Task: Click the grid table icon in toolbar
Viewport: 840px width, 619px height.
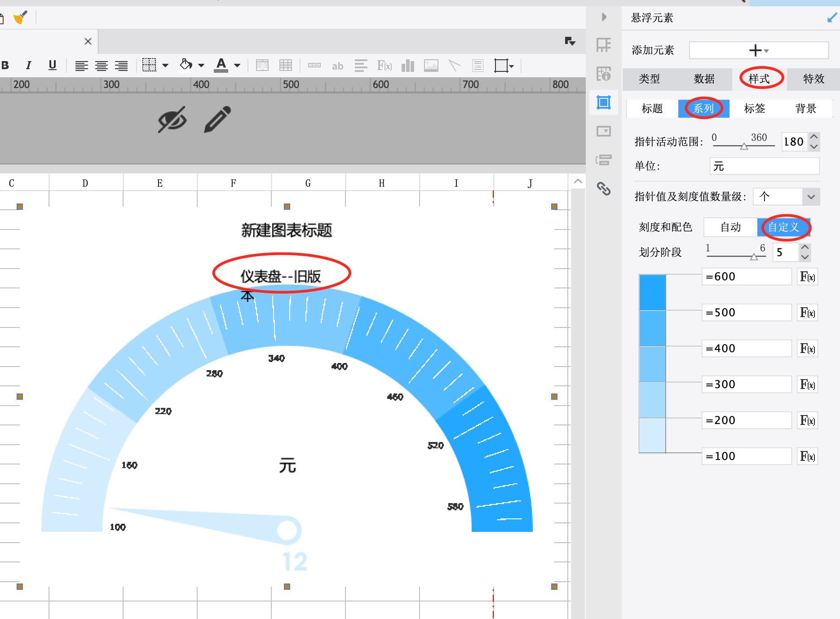Action: [x=286, y=66]
